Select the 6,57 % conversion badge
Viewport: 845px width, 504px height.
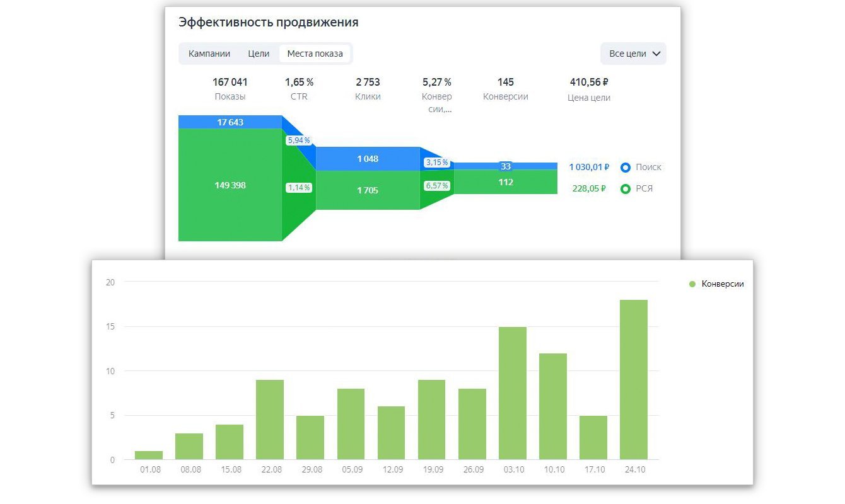436,186
